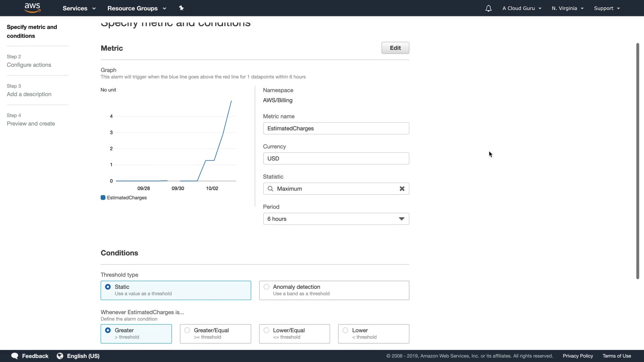The image size is (644, 362).
Task: Click the EstimatedCharges legend color square
Action: (x=103, y=198)
